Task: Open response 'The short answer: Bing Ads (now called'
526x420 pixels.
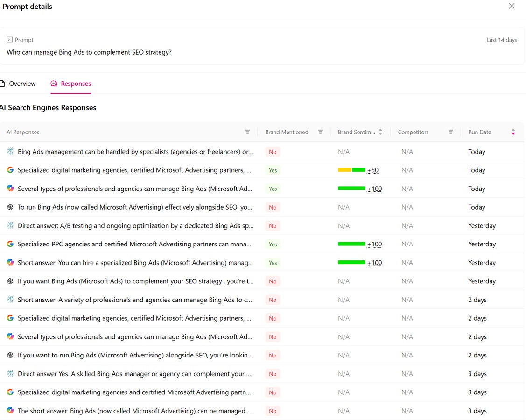Action: pos(135,411)
